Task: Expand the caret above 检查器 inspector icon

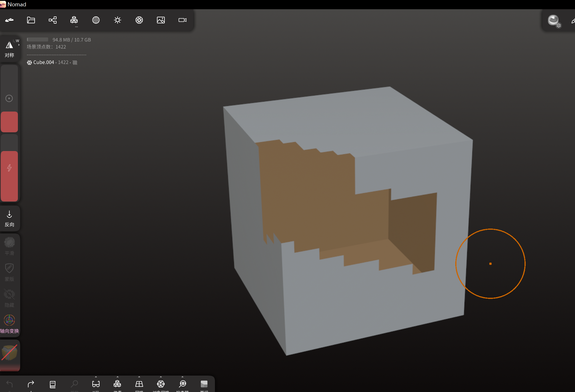Action: pos(182,377)
